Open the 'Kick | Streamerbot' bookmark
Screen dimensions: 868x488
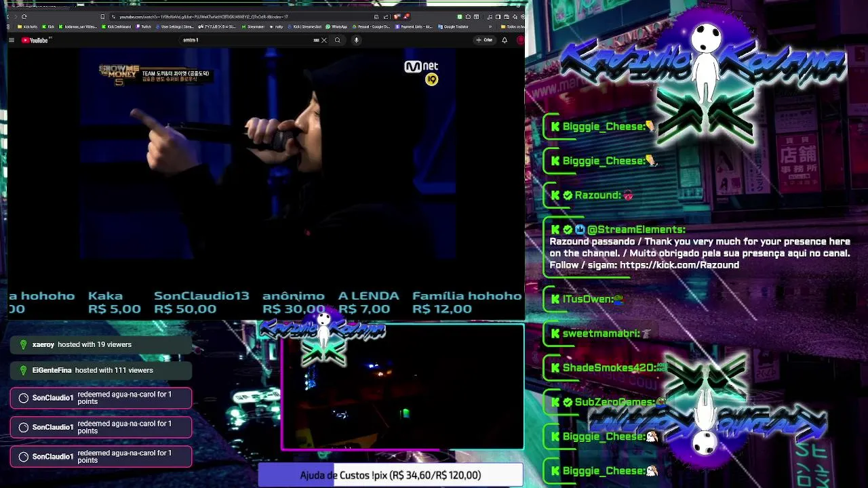(304, 27)
